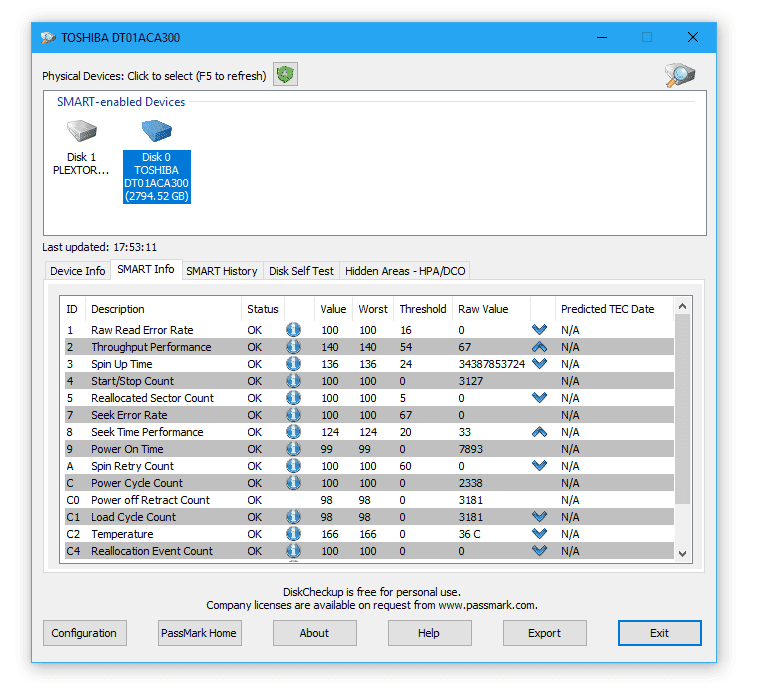Click the Status column header
This screenshot has height=690, width=758.
point(263,309)
